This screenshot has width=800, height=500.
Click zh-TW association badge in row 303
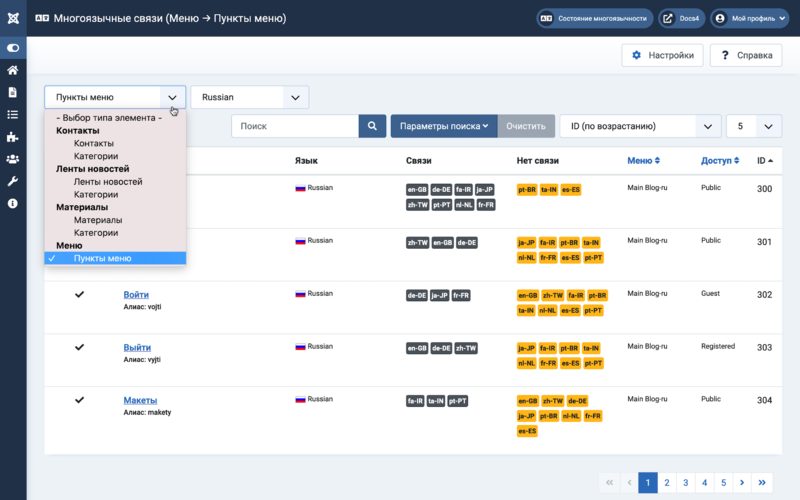[x=466, y=348]
